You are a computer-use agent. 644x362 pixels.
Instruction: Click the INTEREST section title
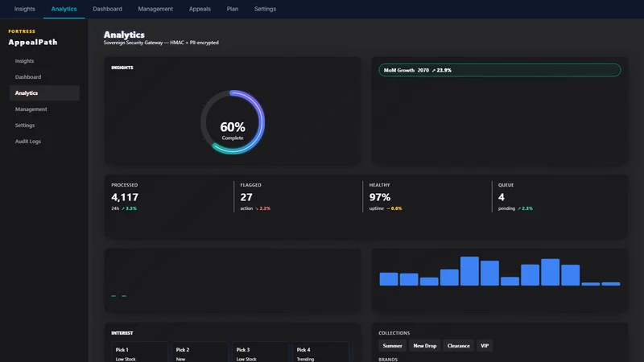[122, 333]
